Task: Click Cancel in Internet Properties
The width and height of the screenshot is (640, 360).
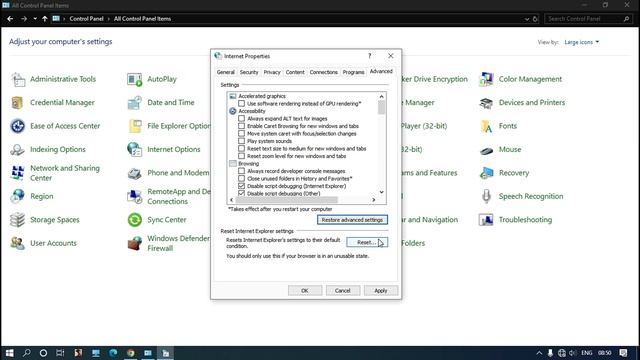Action: pos(343,291)
